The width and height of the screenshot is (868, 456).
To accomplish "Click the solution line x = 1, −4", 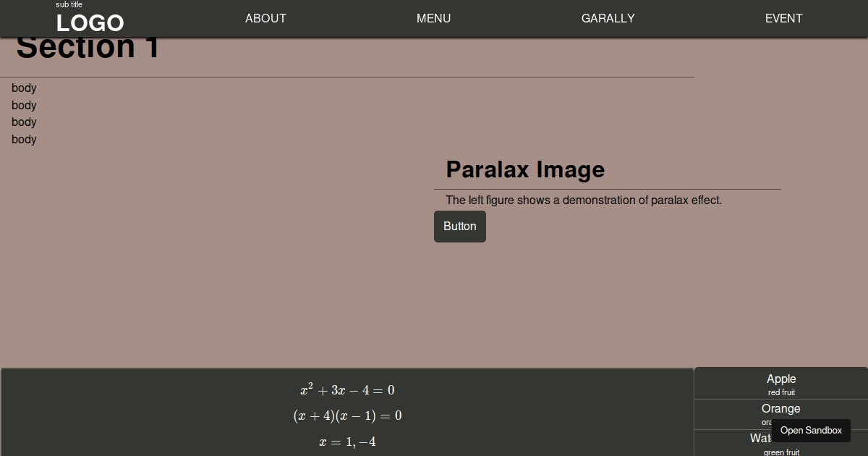I will point(347,442).
